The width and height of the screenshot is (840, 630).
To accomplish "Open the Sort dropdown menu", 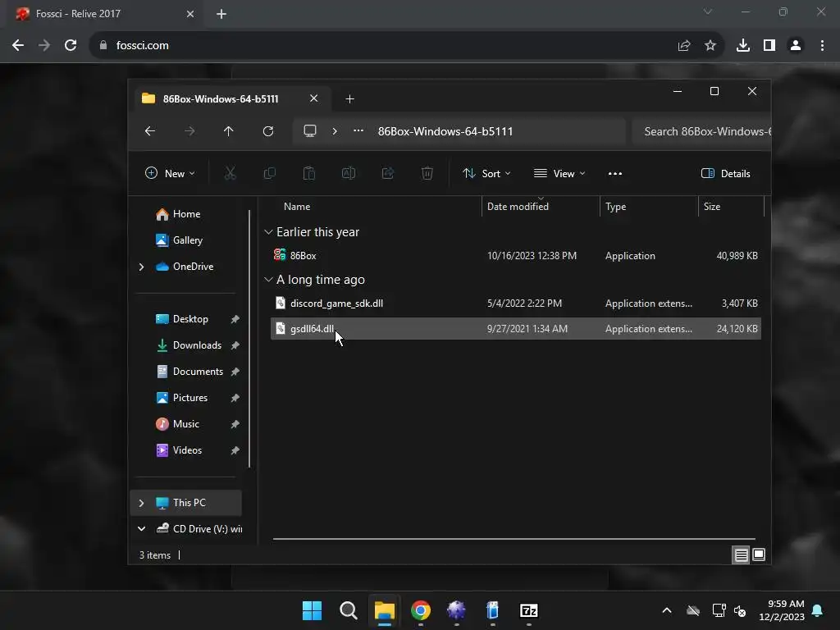I will tap(487, 174).
